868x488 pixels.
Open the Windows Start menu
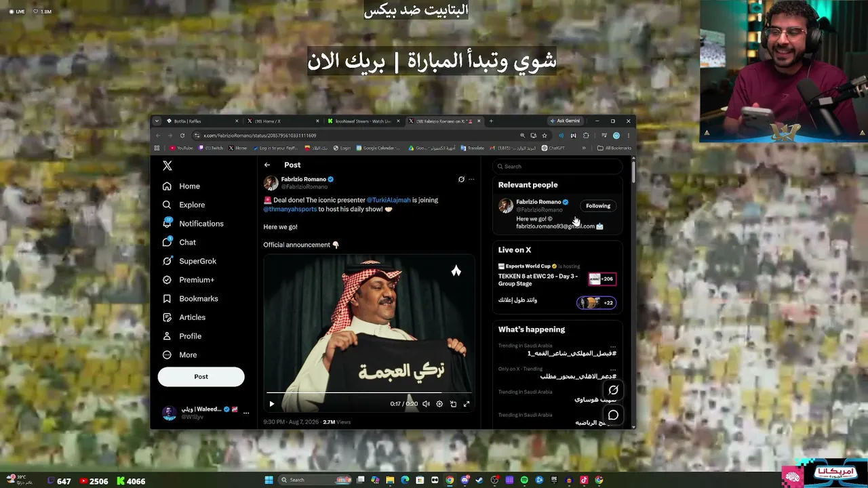(x=269, y=480)
